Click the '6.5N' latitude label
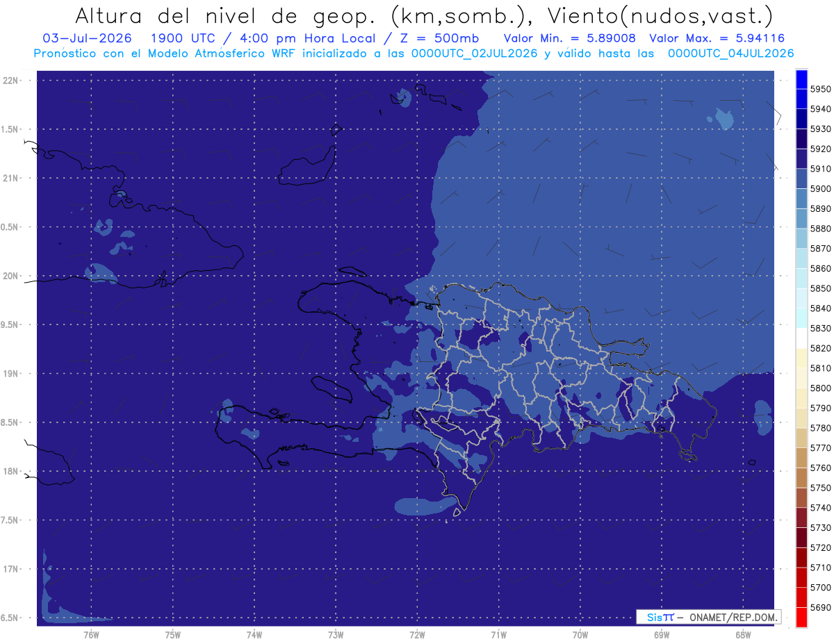The height and width of the screenshot is (644, 834). pos(10,618)
